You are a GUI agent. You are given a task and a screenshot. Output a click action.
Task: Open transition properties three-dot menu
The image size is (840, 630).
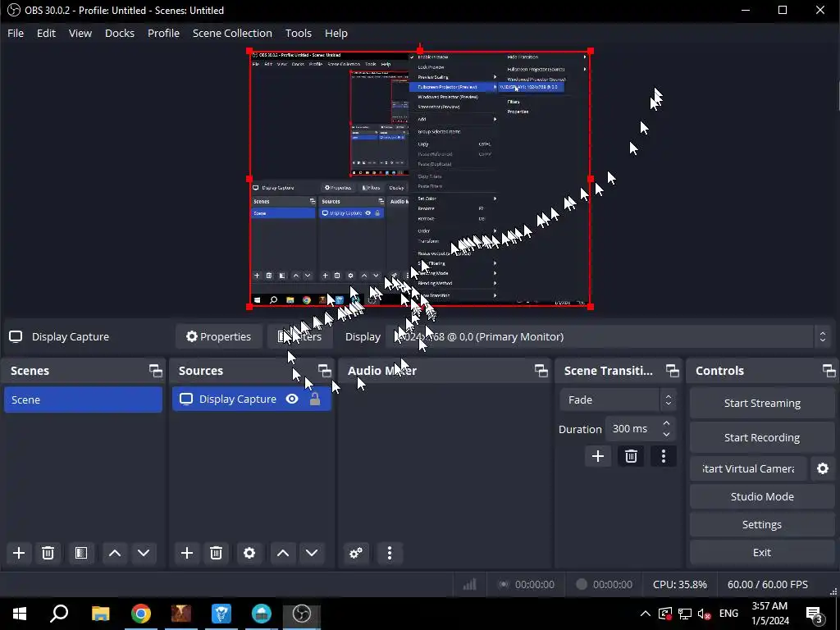click(x=664, y=456)
